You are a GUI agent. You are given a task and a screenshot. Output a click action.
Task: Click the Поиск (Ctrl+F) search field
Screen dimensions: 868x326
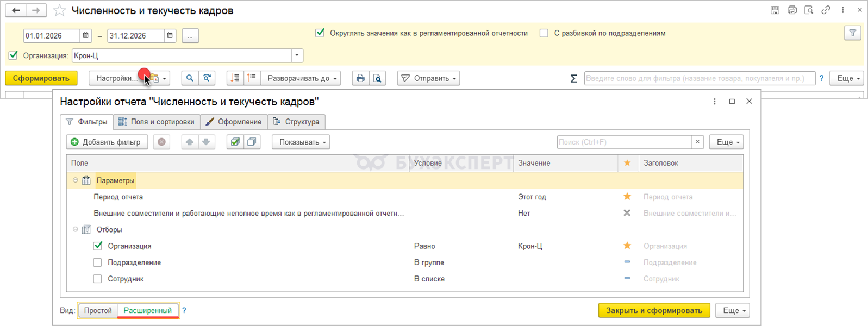pyautogui.click(x=624, y=142)
